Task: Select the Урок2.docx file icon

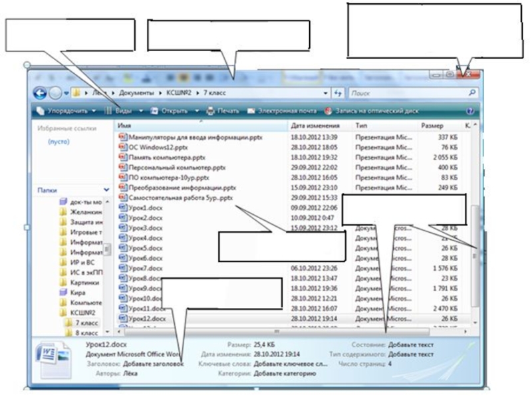Action: (123, 217)
